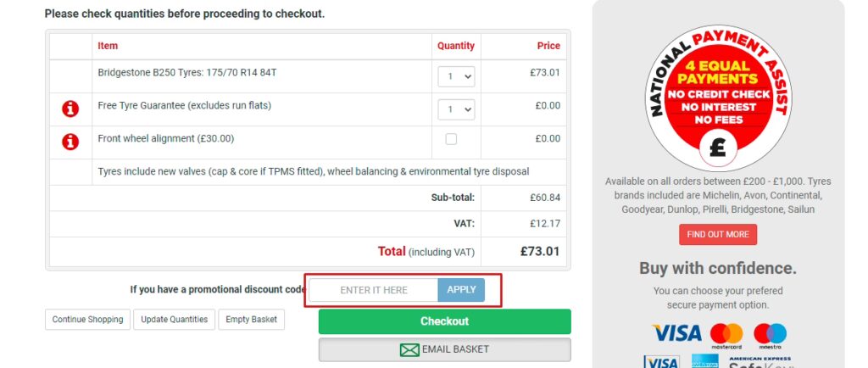Enable the Front wheel alignment checkbox

(451, 139)
